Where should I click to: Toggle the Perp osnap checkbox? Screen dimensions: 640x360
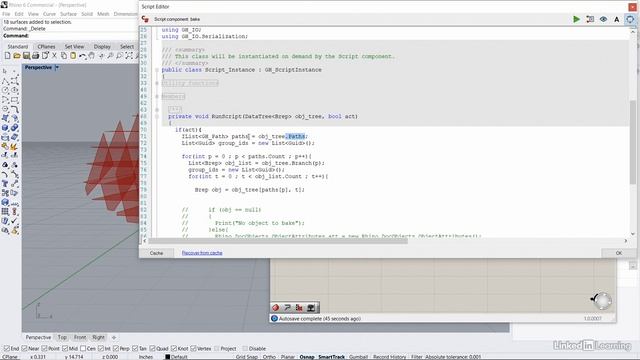pyautogui.click(x=116, y=349)
